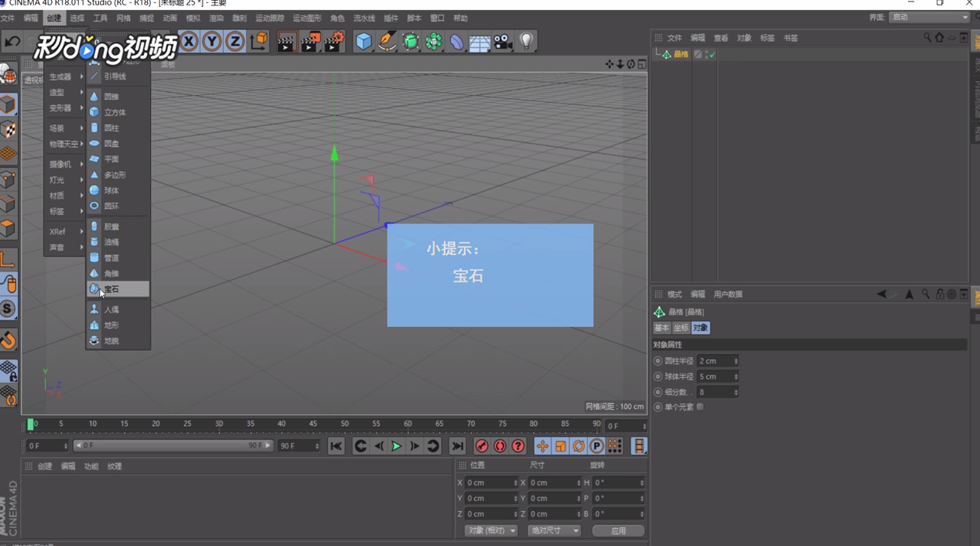Toggle X axis lock icon

pos(189,42)
